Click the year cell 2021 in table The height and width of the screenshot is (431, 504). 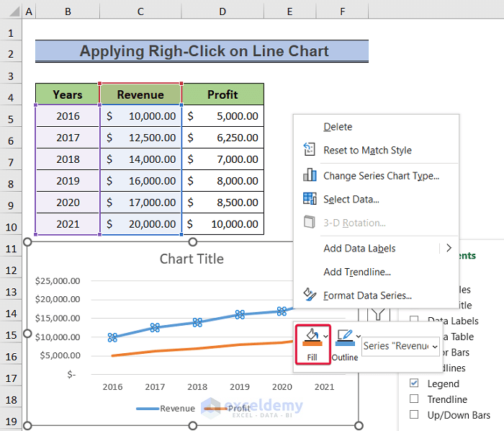pos(68,224)
